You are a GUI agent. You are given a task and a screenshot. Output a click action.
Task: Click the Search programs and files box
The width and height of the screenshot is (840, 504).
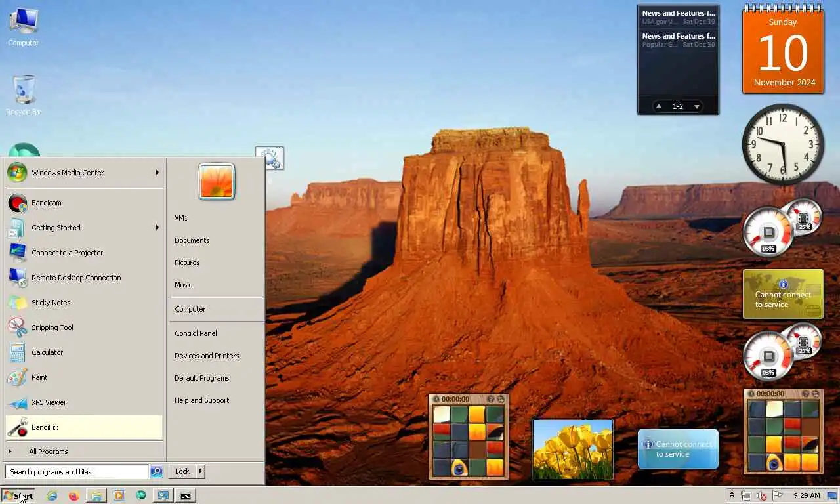coord(77,471)
